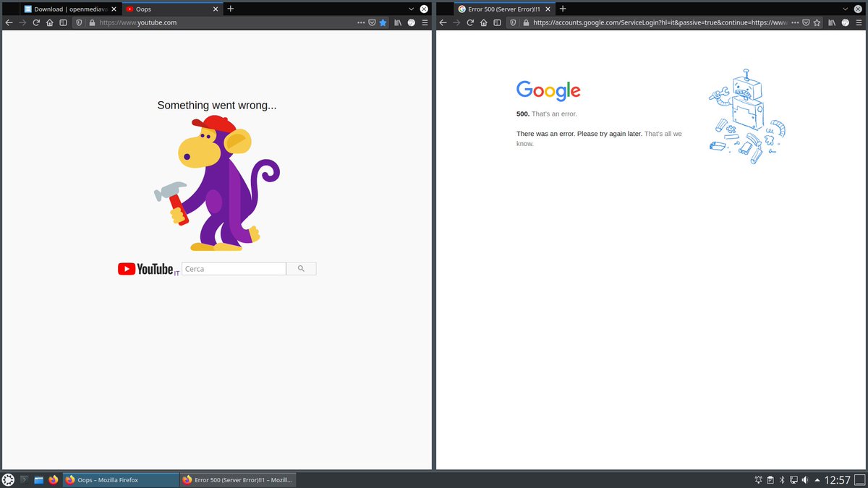Open volume control in system tray
The width and height of the screenshot is (868, 488).
pos(805,479)
